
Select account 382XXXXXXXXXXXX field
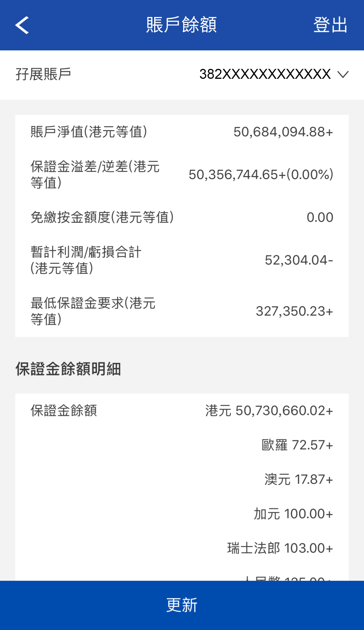[x=265, y=74]
